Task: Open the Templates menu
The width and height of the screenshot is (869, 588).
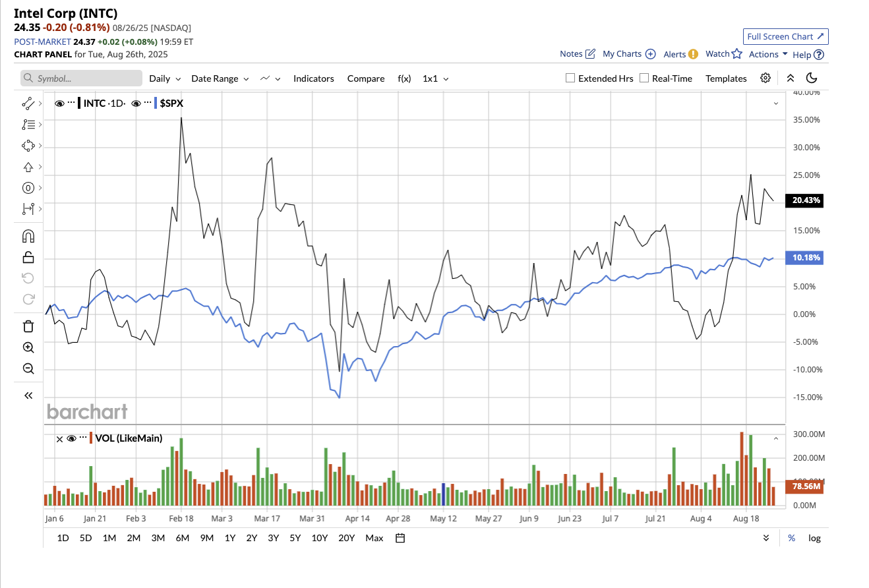Action: point(726,78)
